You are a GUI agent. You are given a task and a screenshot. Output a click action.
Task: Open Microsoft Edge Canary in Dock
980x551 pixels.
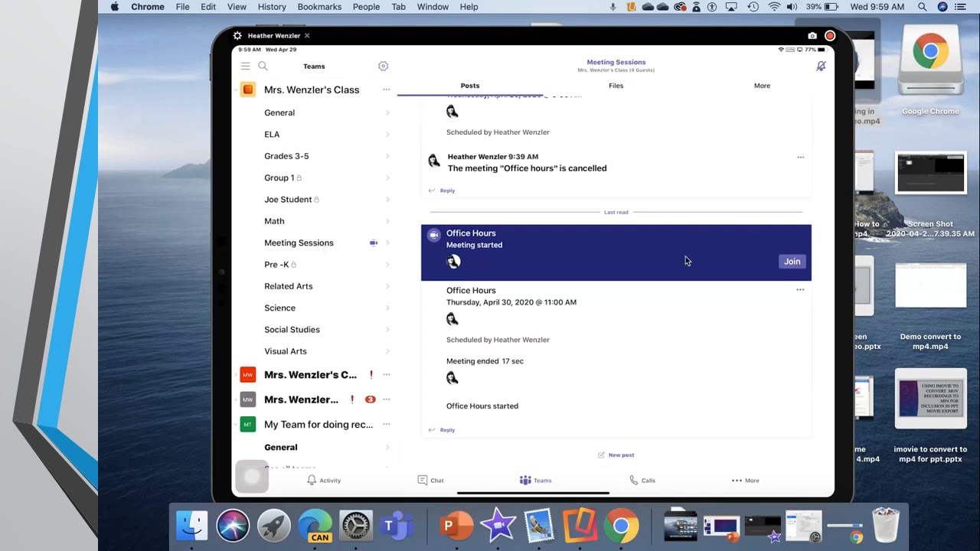pyautogui.click(x=315, y=526)
